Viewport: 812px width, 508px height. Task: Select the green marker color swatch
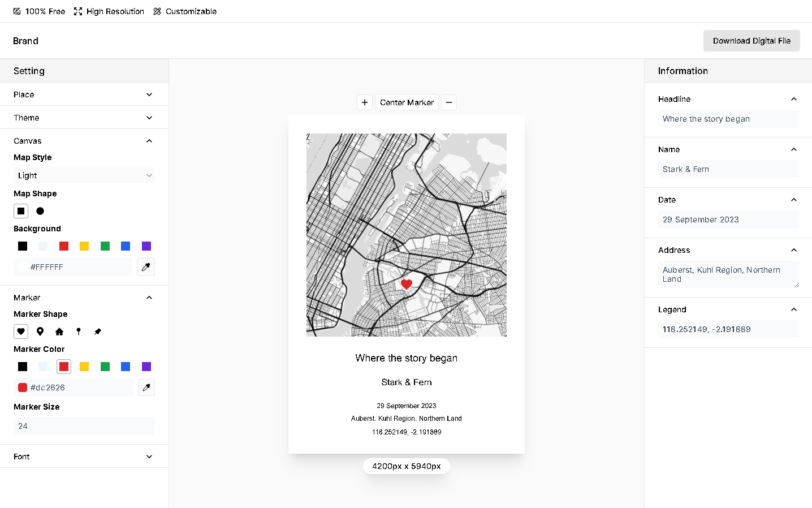(x=105, y=367)
